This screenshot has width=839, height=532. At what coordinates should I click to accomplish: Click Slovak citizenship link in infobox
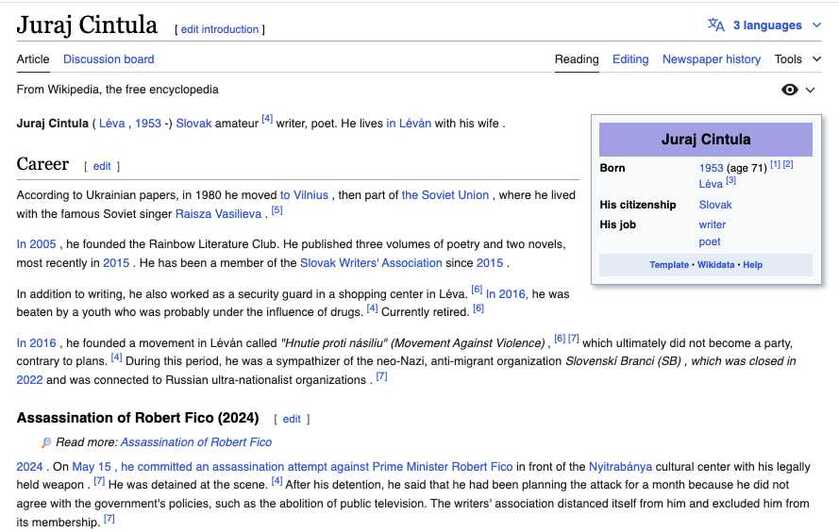(x=715, y=204)
